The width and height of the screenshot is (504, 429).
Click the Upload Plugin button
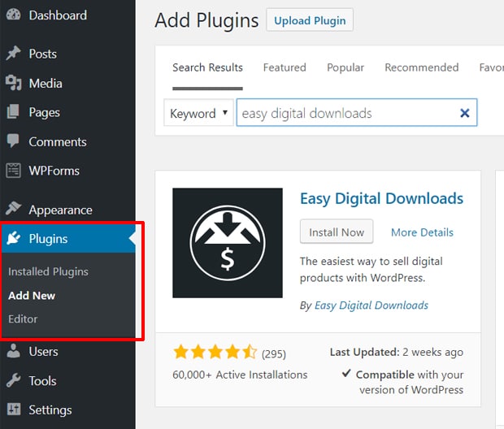[310, 20]
